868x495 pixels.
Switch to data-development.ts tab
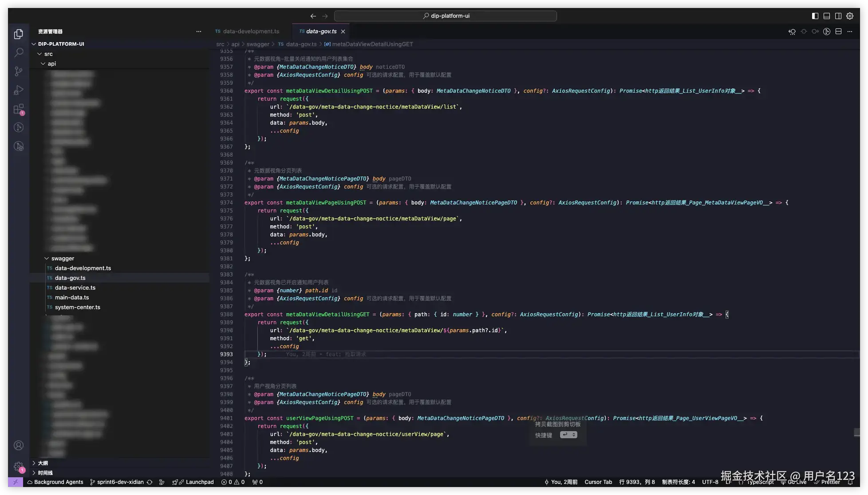[251, 31]
